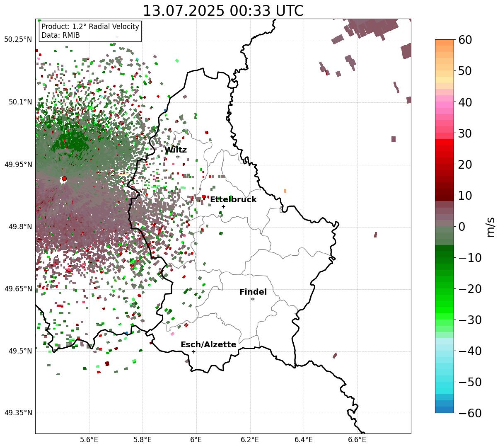Viewport: 500px width, 448px height.
Task: Click the 49.35°N latitude label
Action: [x=18, y=413]
